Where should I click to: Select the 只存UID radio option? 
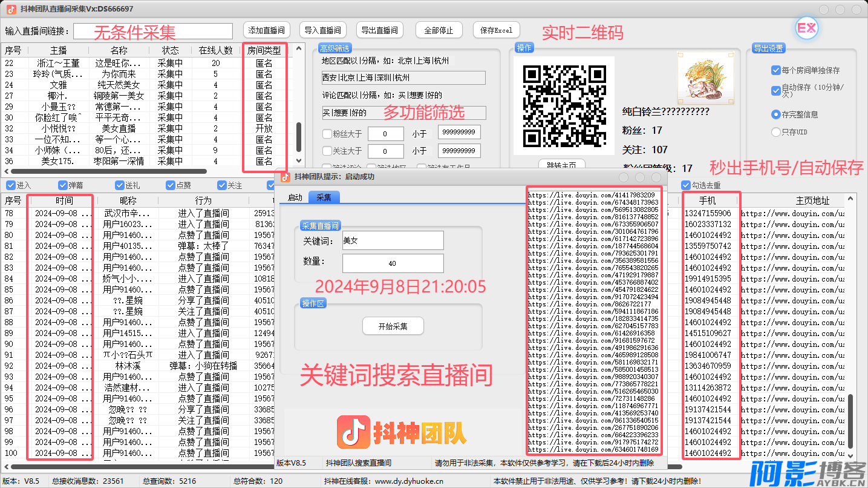point(776,132)
